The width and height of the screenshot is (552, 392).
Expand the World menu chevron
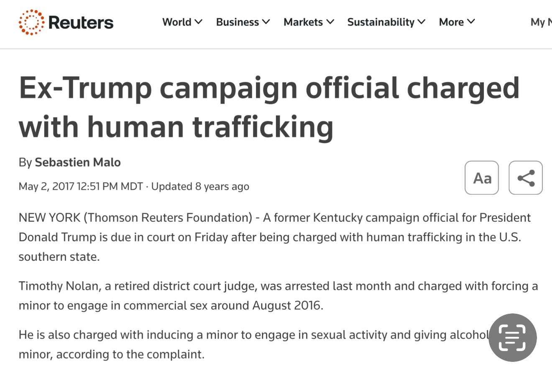pos(199,22)
